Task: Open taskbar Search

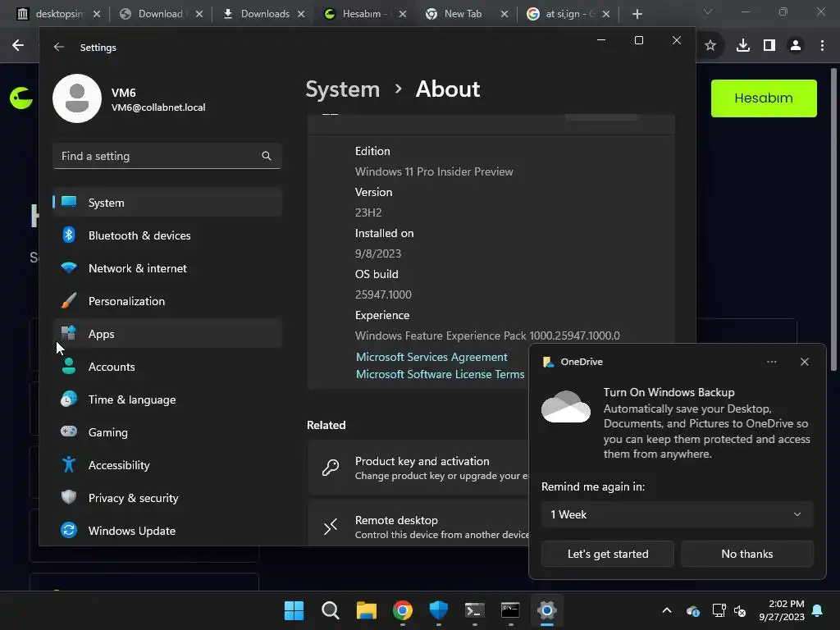Action: (x=330, y=610)
